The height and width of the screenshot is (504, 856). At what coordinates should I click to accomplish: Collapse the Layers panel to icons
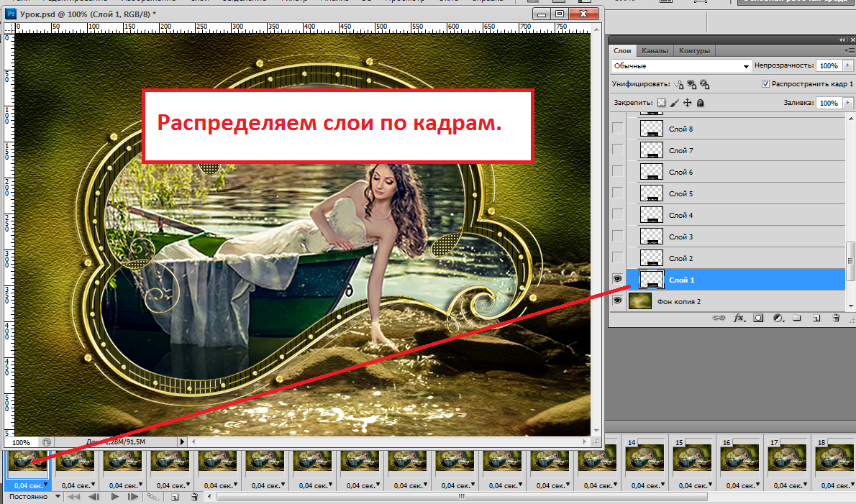pyautogui.click(x=843, y=40)
